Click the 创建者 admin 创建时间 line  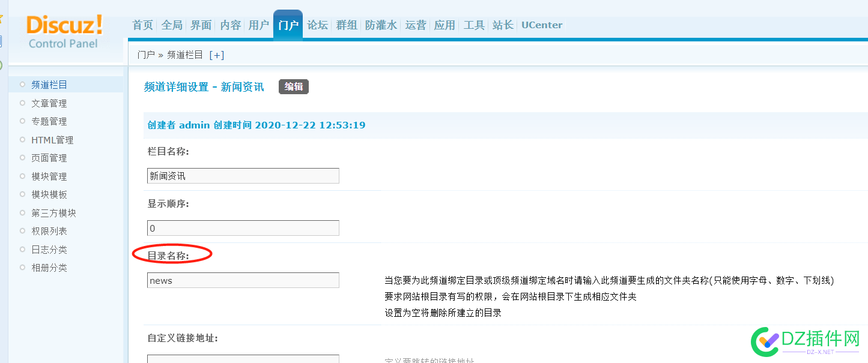[256, 125]
